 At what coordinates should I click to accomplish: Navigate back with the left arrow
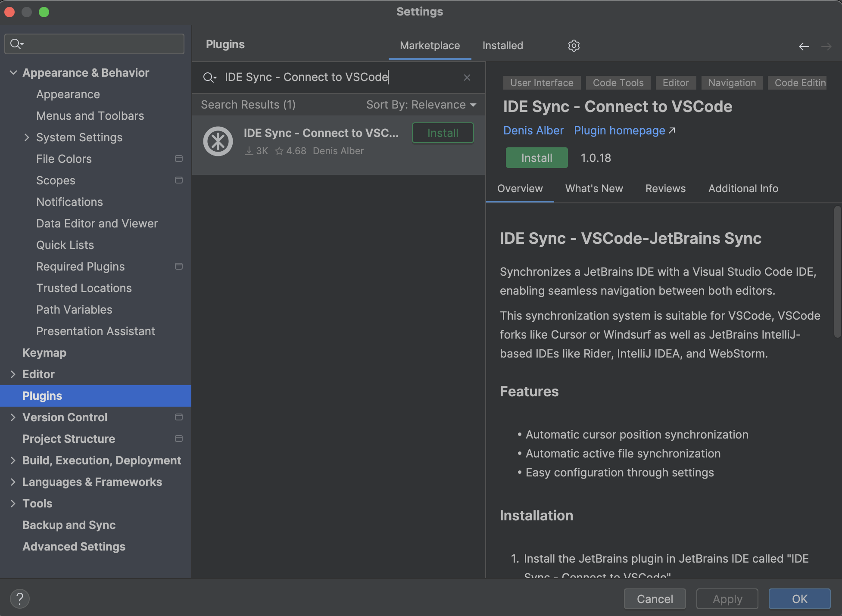pos(804,47)
